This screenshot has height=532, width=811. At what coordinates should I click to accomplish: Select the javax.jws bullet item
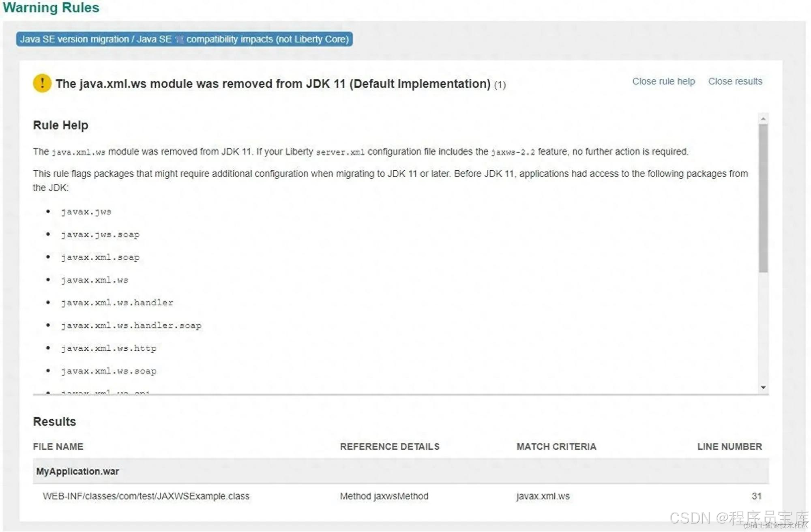tap(86, 211)
